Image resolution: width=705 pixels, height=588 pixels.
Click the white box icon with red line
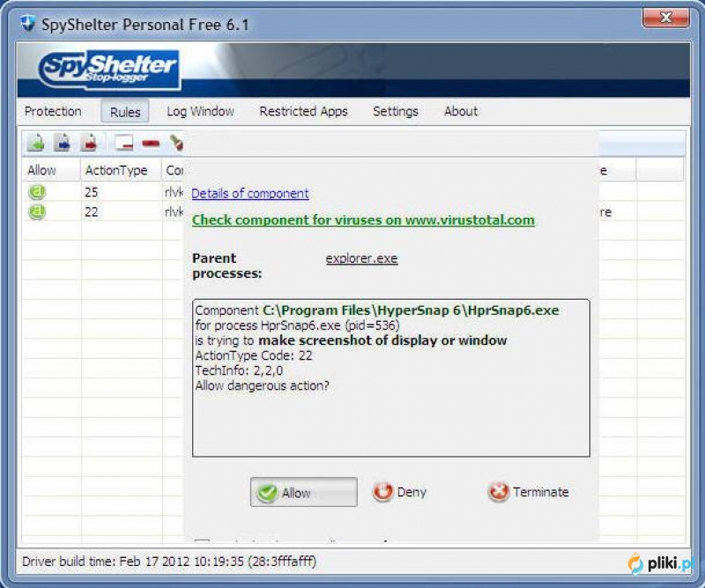pyautogui.click(x=124, y=143)
